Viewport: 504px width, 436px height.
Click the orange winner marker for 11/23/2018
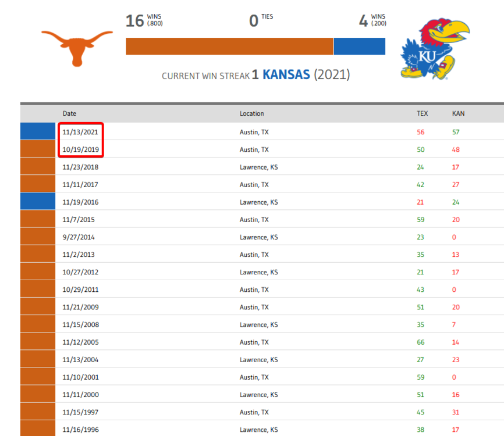(x=37, y=167)
